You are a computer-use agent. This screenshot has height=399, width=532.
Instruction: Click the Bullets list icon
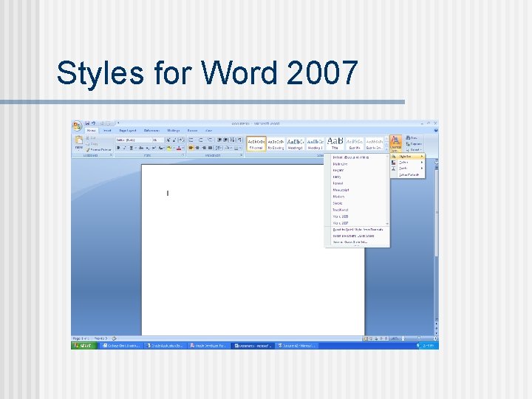coord(191,140)
